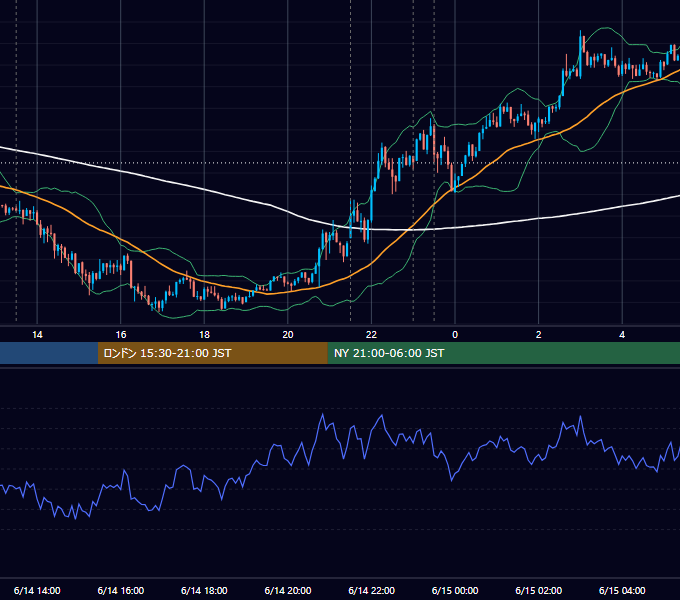Image resolution: width=680 pixels, height=600 pixels.
Task: Click the 6/15 02:00 time label
Action: [539, 590]
